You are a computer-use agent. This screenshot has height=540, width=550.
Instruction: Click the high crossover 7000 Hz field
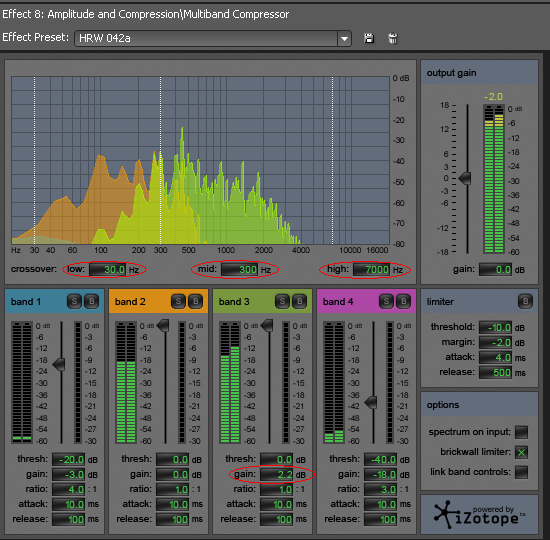pyautogui.click(x=372, y=269)
